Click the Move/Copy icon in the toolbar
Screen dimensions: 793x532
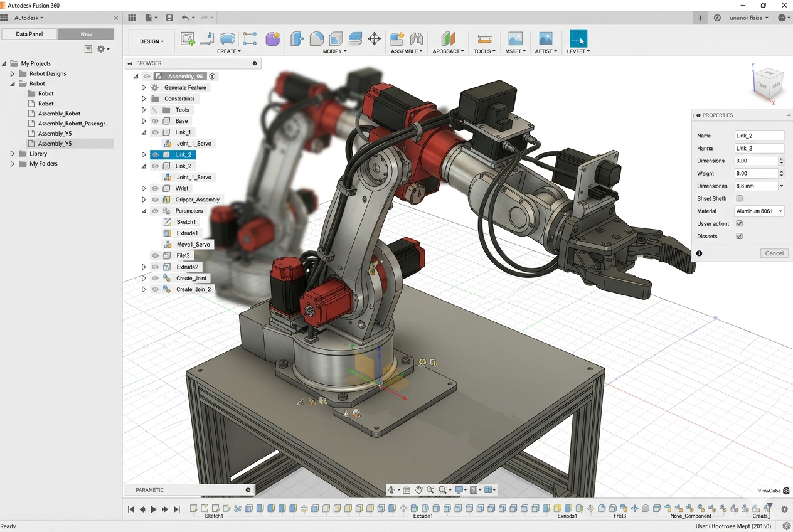375,39
